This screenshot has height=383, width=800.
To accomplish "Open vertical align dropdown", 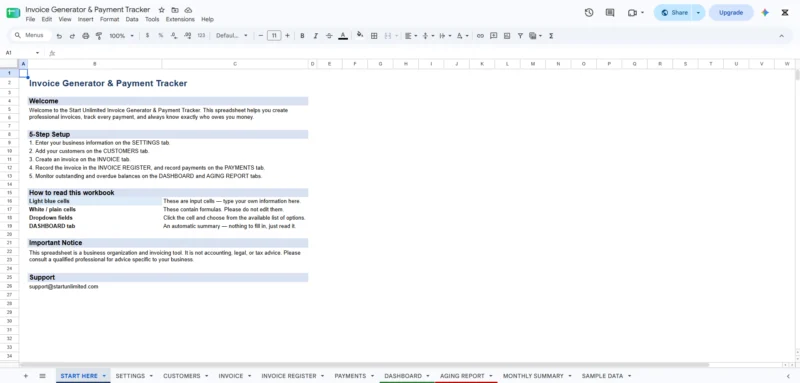I will [428, 36].
